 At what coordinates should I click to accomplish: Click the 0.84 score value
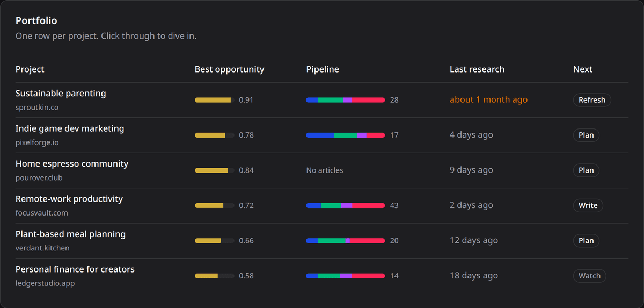(246, 170)
